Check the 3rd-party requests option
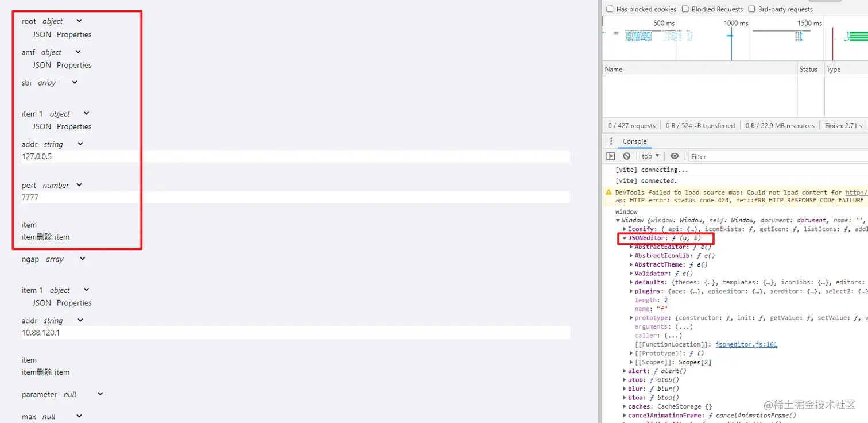Screen dimensions: 868x423 [x=752, y=9]
